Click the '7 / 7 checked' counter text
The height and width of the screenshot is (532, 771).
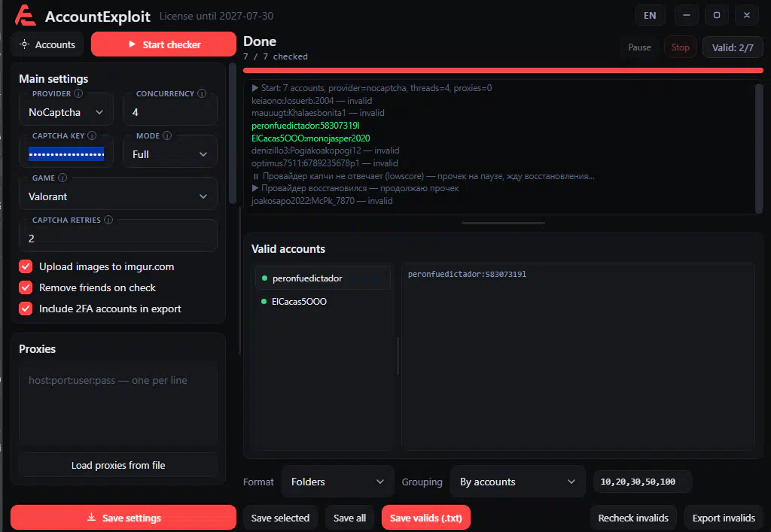click(x=276, y=56)
